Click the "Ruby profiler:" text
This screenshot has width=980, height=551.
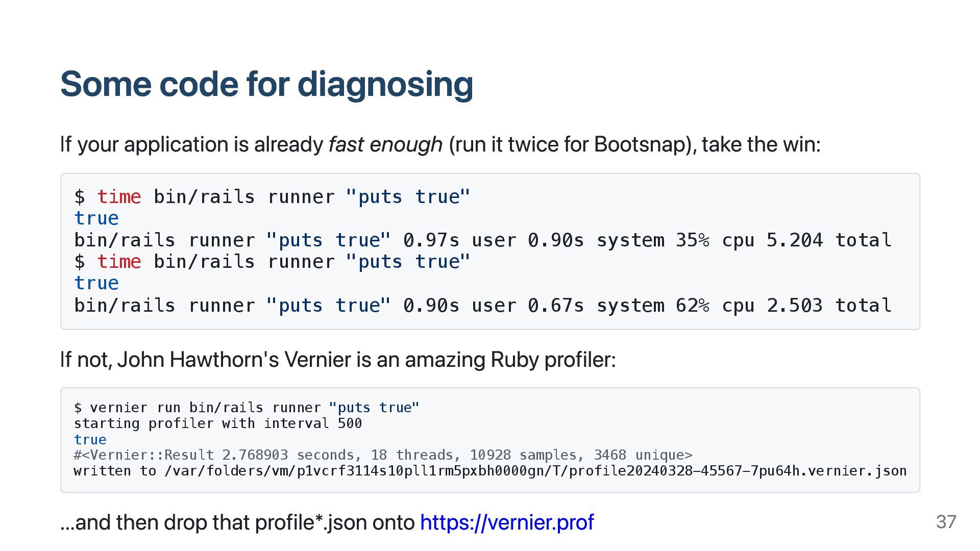tap(553, 360)
